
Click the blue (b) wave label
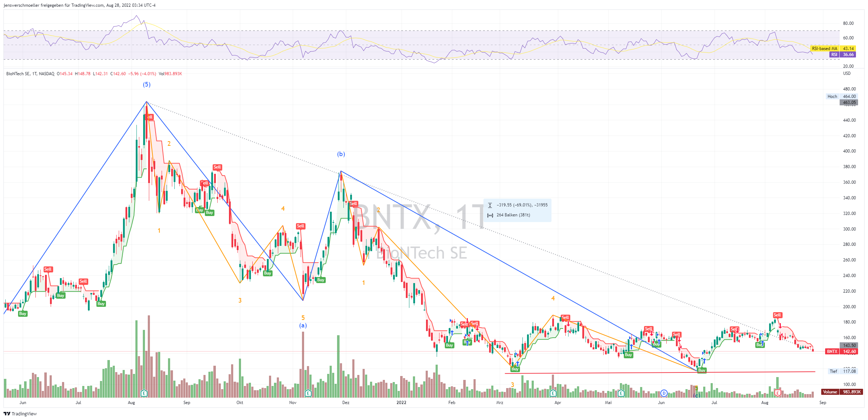click(341, 154)
